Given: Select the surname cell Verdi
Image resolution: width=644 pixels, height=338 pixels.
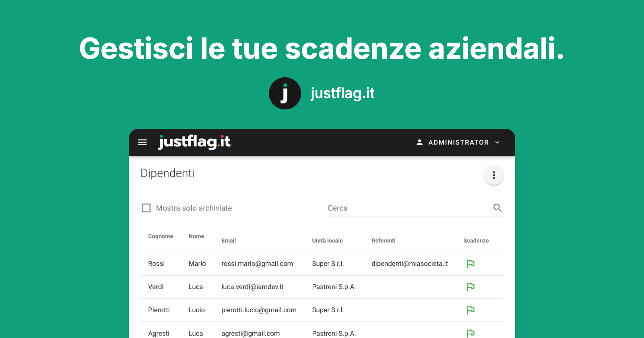Looking at the screenshot, I should [156, 287].
